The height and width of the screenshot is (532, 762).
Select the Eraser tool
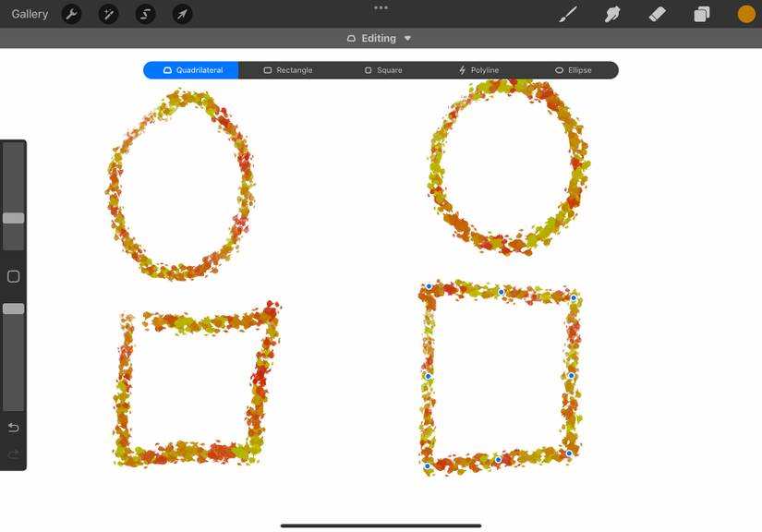(x=657, y=14)
